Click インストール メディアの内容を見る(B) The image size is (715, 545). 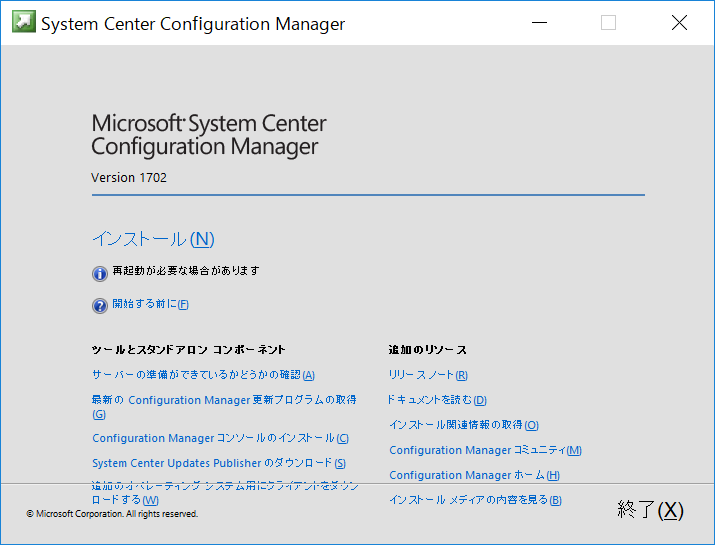pyautogui.click(x=475, y=500)
